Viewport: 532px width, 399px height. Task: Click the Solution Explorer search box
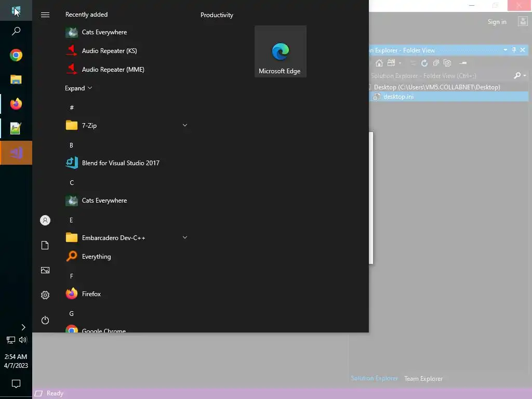coord(441,76)
